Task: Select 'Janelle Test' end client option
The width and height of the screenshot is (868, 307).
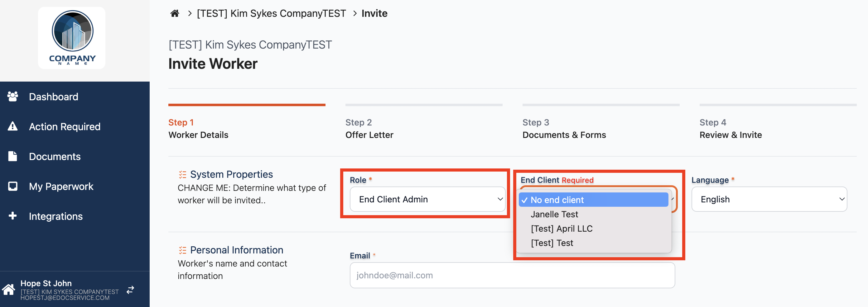Action: (x=593, y=214)
